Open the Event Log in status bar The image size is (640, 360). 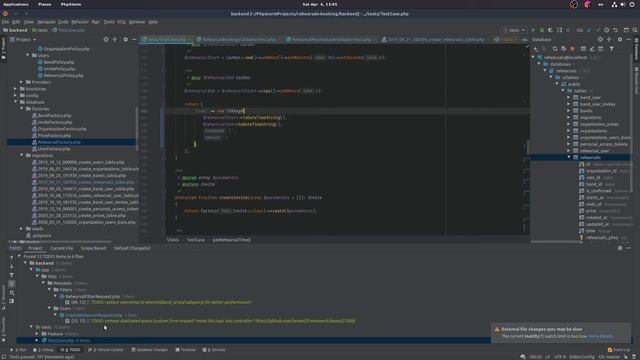coord(619,350)
